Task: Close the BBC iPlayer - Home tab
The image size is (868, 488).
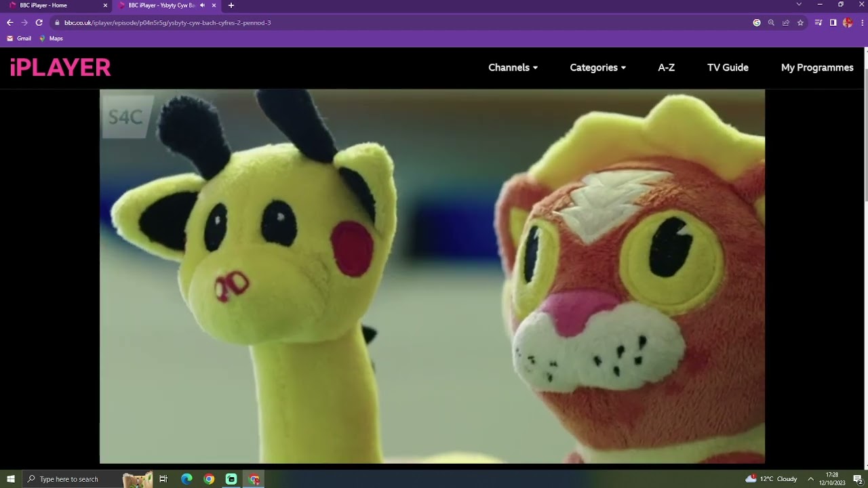Action: (x=105, y=5)
